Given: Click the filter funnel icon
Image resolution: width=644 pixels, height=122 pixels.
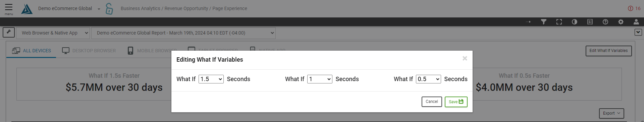Looking at the screenshot, I should (544, 22).
